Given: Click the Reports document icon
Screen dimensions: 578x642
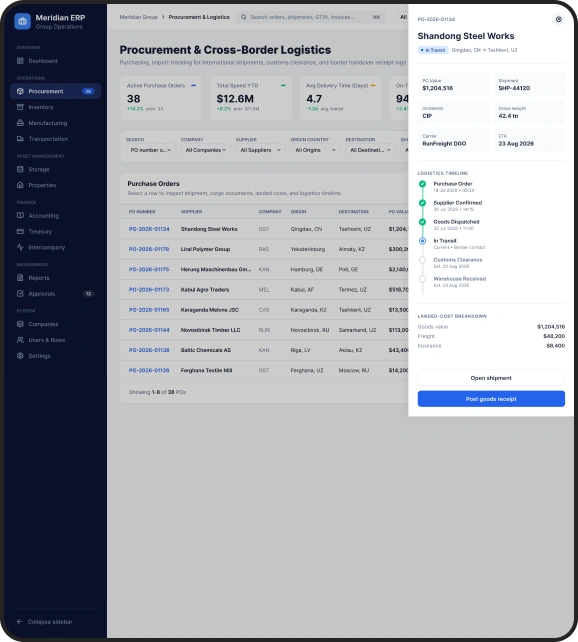Looking at the screenshot, I should [x=20, y=278].
